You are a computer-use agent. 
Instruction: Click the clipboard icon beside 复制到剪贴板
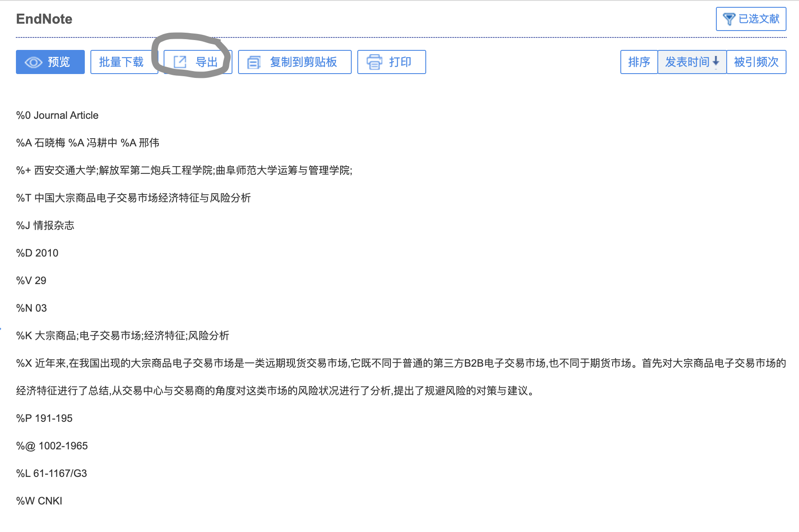click(254, 62)
